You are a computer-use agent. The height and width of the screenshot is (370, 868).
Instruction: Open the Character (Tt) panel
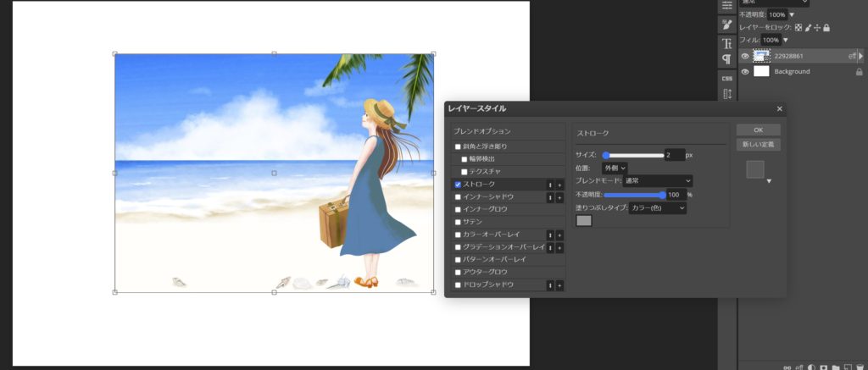(726, 43)
